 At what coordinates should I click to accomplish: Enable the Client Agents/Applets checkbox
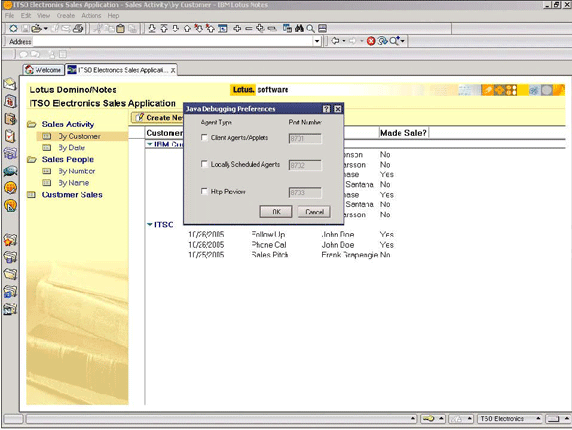[x=204, y=137]
